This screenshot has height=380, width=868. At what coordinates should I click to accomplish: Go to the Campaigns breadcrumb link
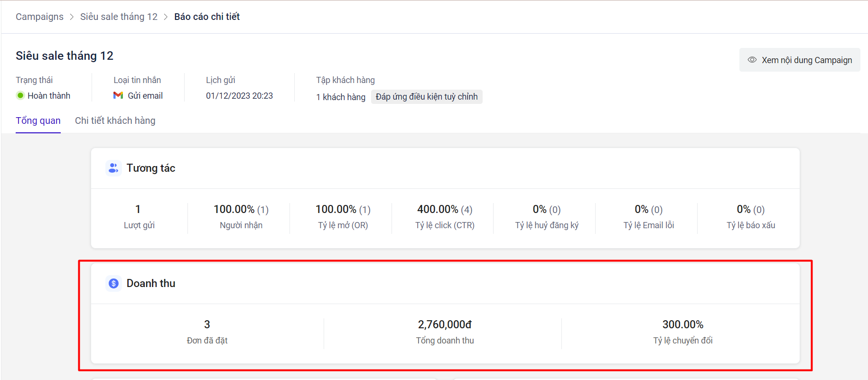click(x=39, y=17)
